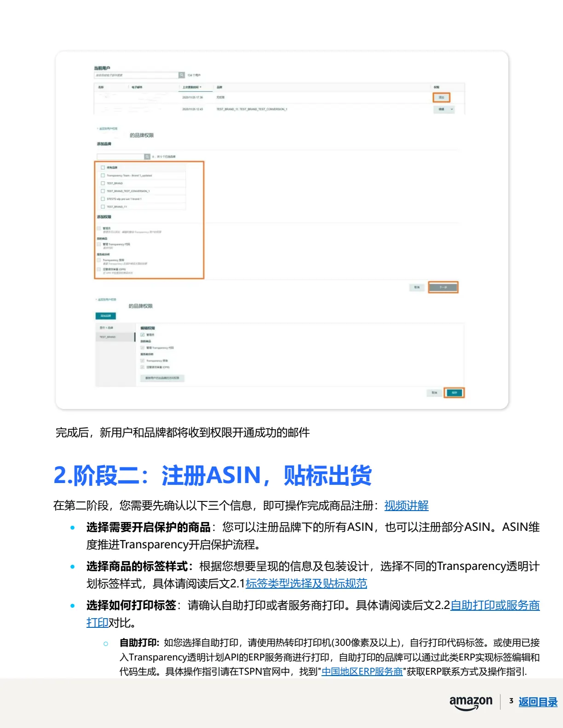Click the teal 添加品牌 button
Viewport: 563px width, 728px height.
[x=106, y=316]
